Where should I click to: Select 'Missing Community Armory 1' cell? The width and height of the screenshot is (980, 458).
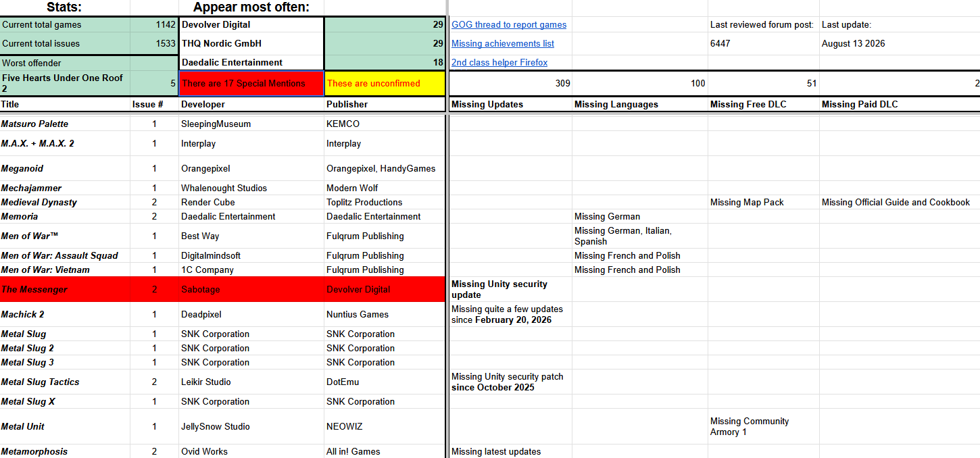[x=764, y=427]
